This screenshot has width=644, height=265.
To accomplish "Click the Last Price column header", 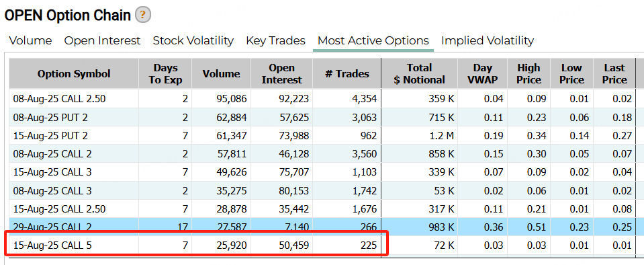I will [x=614, y=74].
